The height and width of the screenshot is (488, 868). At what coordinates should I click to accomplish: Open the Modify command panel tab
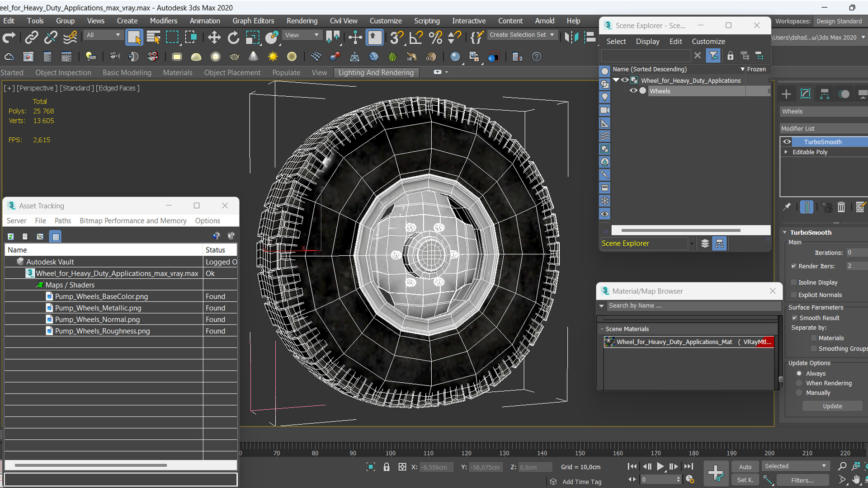coord(806,94)
